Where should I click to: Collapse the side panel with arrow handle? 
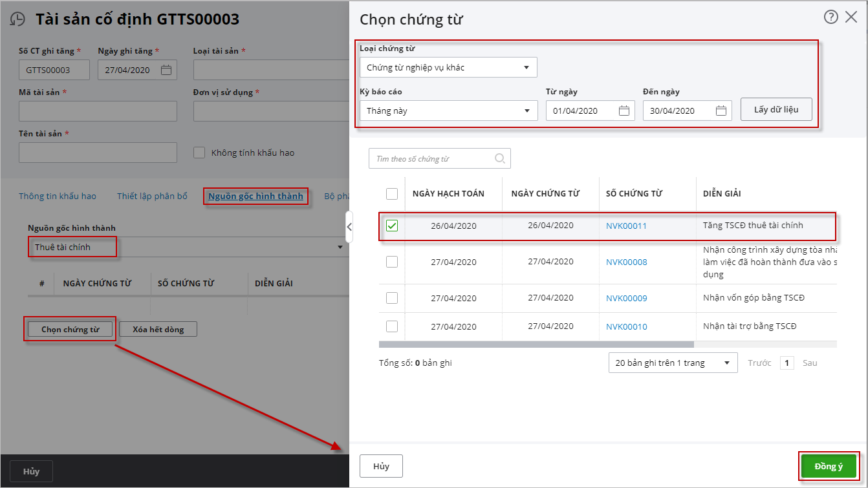tap(349, 227)
